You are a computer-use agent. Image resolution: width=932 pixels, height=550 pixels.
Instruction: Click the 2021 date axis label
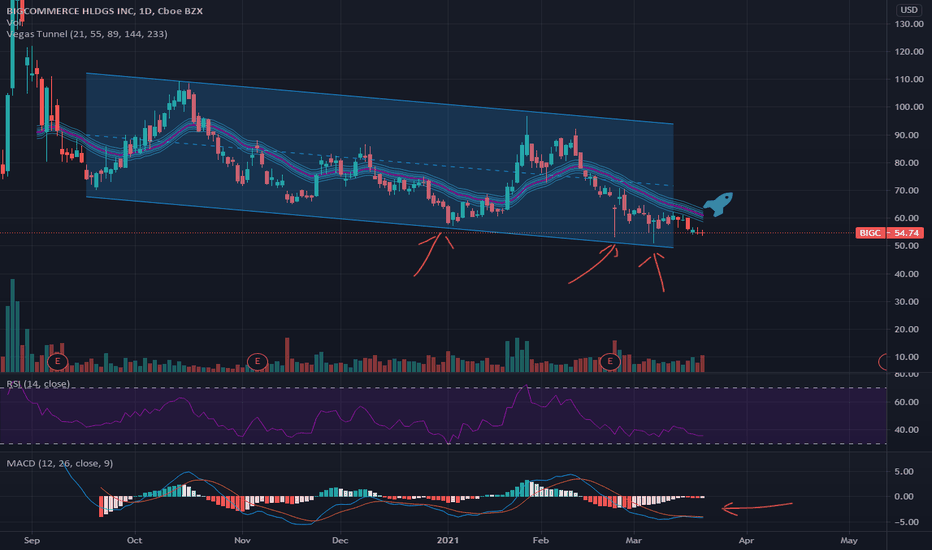pyautogui.click(x=448, y=540)
